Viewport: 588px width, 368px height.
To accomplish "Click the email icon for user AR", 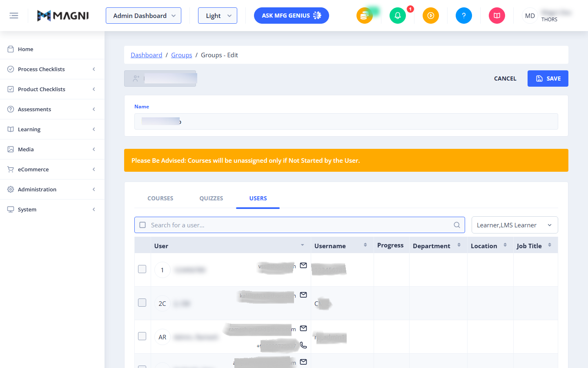I will 303,328.
